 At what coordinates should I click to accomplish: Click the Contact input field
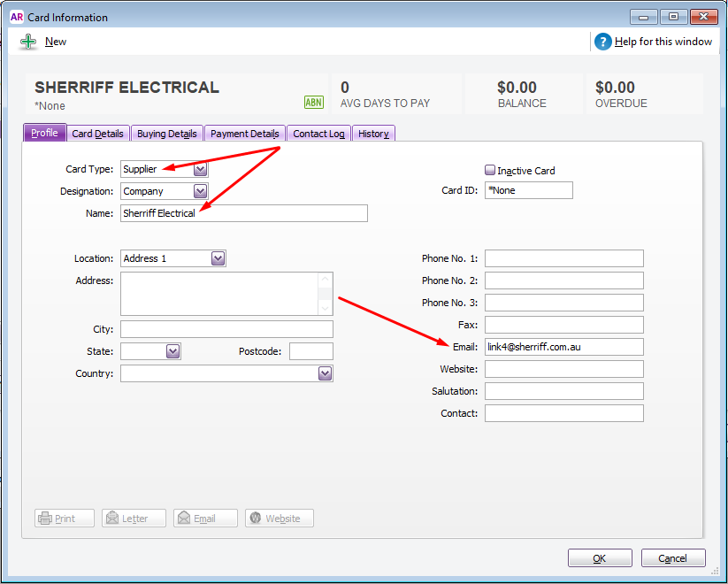pyautogui.click(x=564, y=413)
